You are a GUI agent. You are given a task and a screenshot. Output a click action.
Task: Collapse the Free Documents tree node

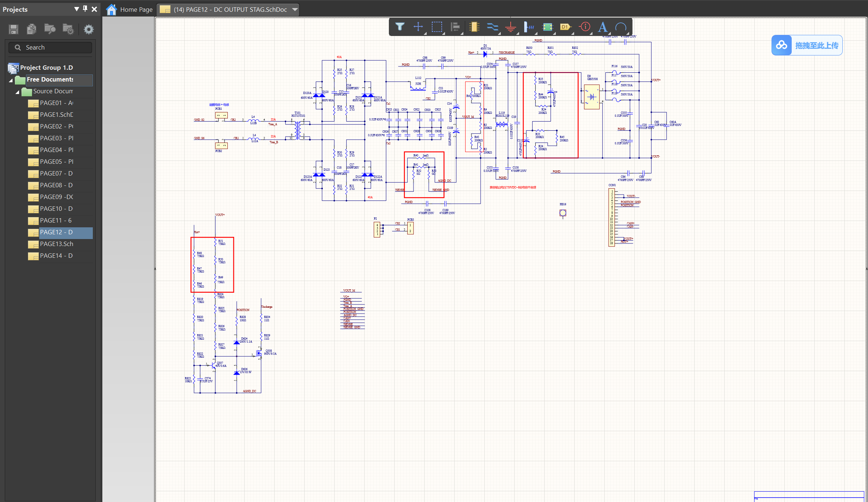tap(11, 80)
